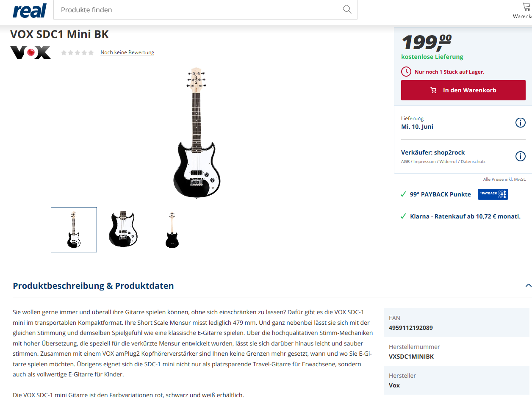Screen dimensions: 532x401
Task: Click the VOX brand logo
Action: pyautogui.click(x=30, y=53)
